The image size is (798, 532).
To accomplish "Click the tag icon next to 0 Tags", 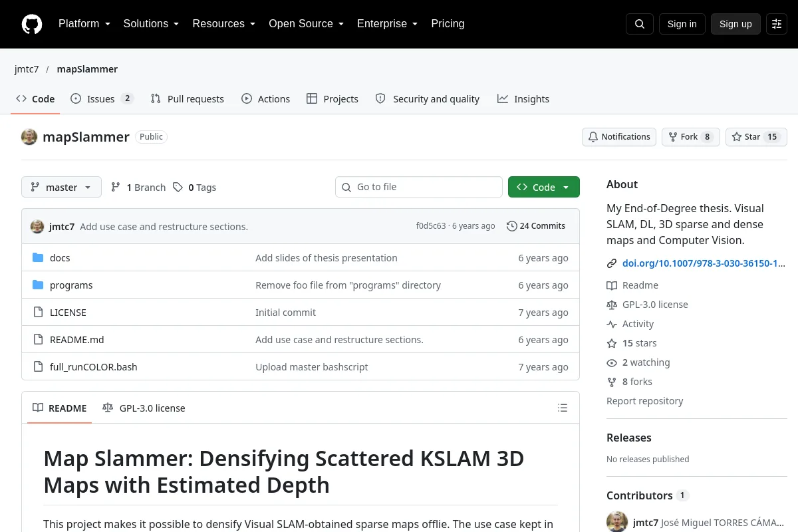I will point(178,188).
